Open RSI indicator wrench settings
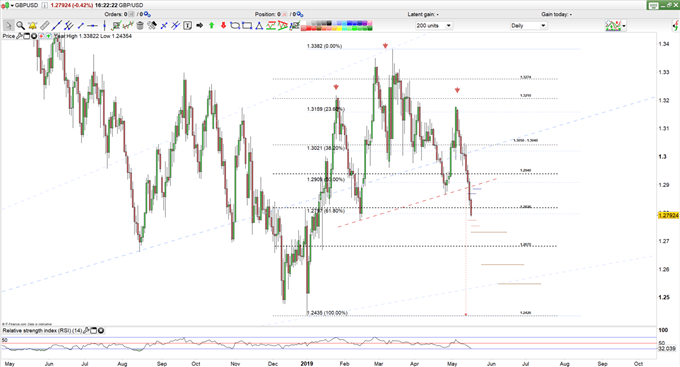680x367 pixels. pyautogui.click(x=86, y=331)
